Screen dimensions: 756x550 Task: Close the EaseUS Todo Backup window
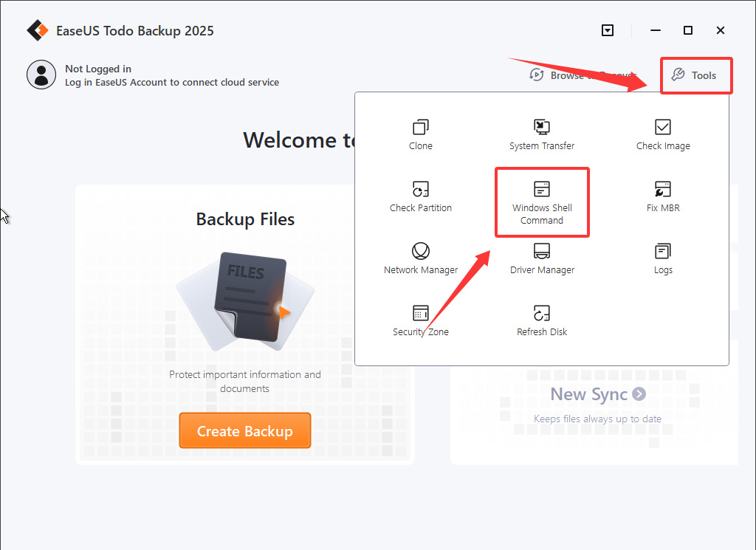721,30
